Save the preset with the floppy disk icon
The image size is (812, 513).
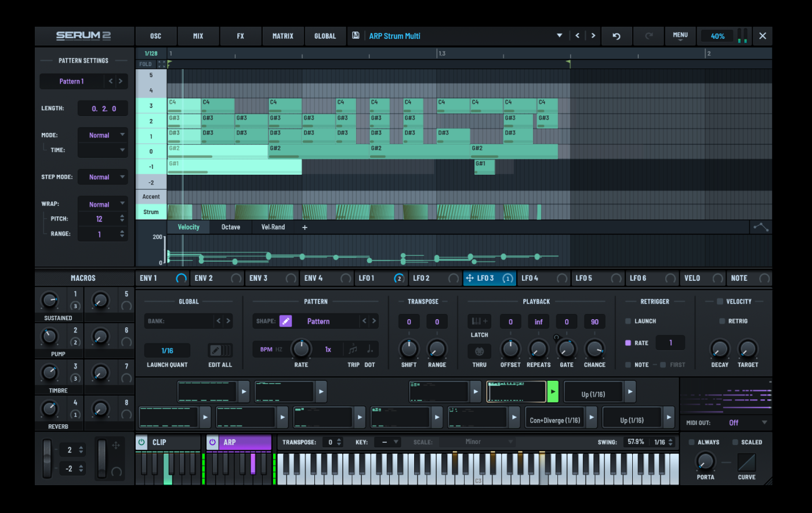click(x=356, y=35)
